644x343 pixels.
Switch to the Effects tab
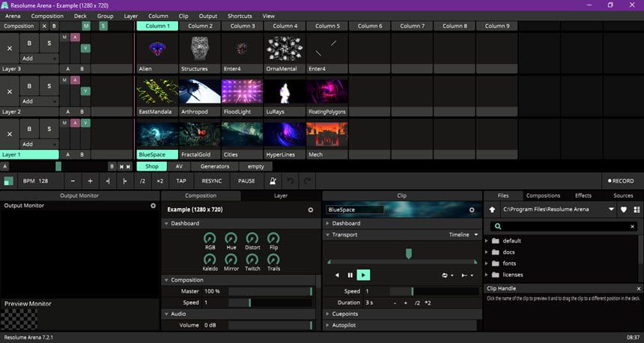point(583,195)
